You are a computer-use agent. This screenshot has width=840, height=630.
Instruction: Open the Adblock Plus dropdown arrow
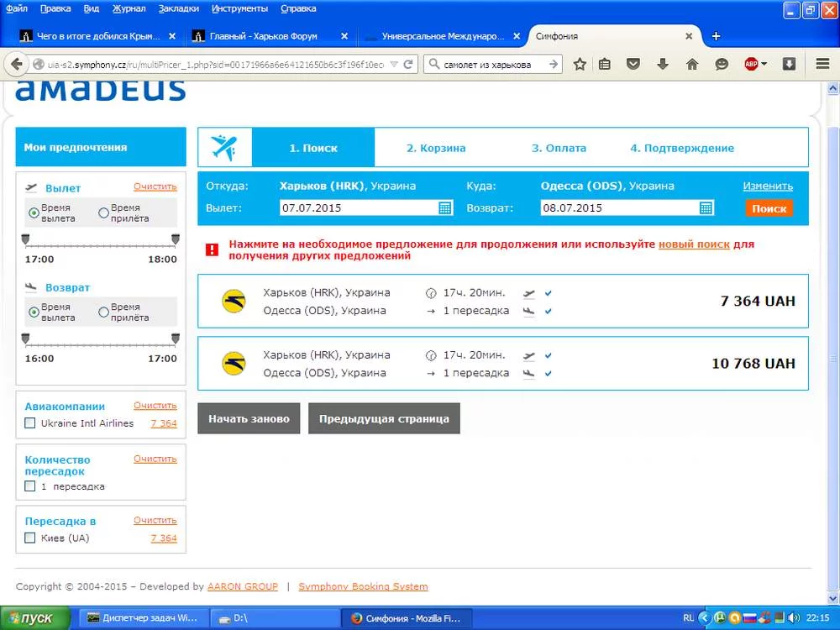click(764, 65)
